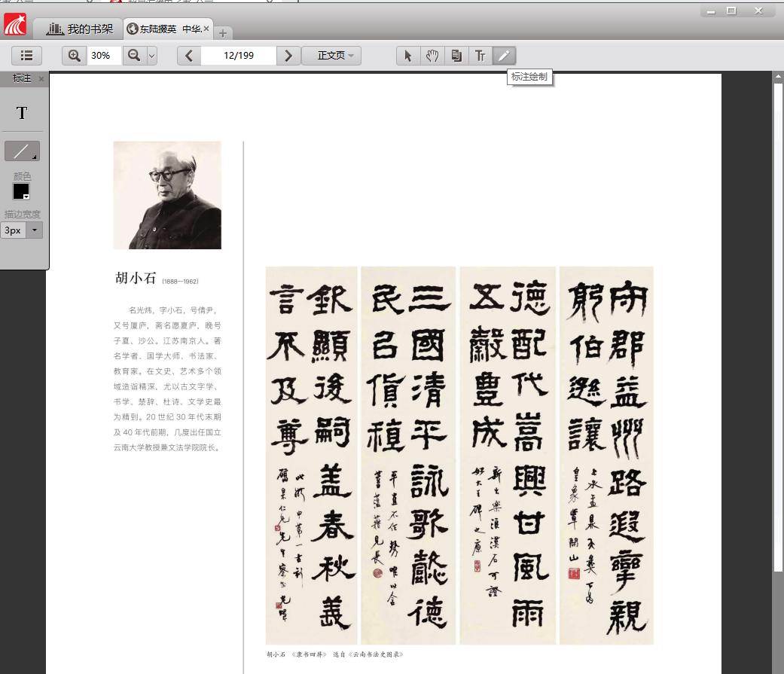The width and height of the screenshot is (784, 674).
Task: Zoom out with the magnifier minus icon
Action: pos(134,56)
